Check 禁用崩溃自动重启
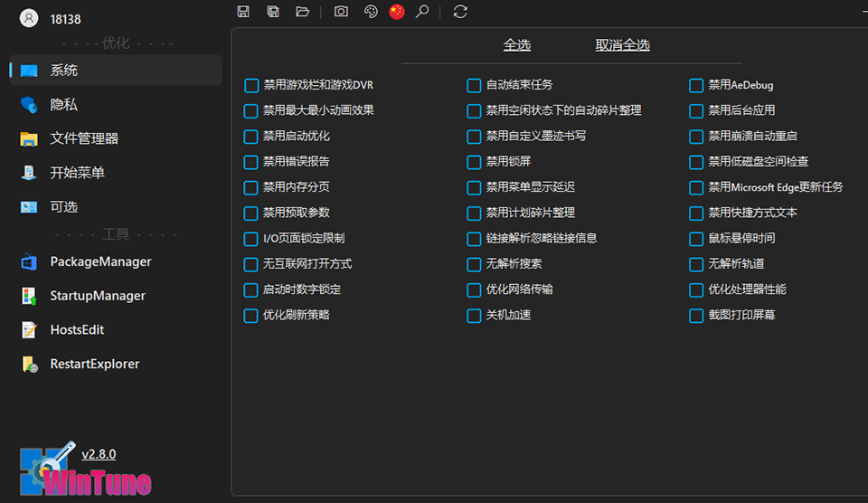 click(696, 137)
